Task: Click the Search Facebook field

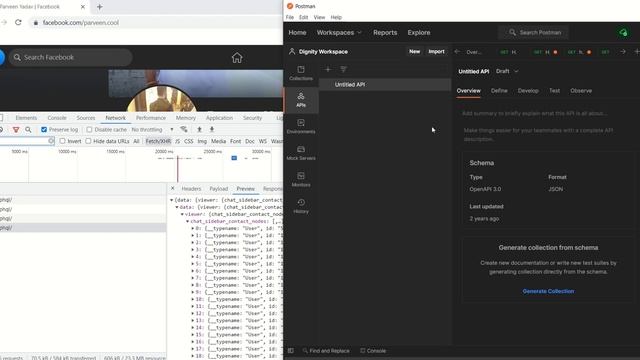Action: [x=71, y=58]
